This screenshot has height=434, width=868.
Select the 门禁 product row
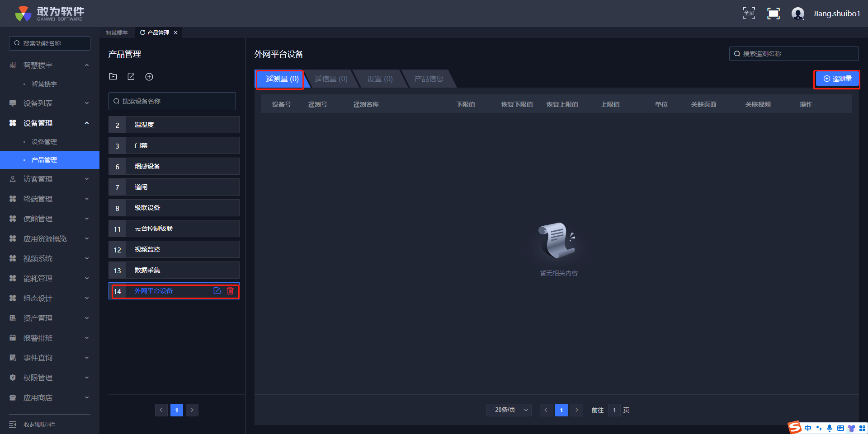tap(174, 145)
